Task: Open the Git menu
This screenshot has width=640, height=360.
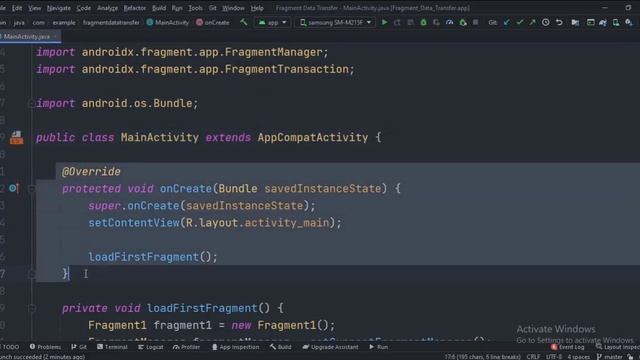Action: (213, 8)
